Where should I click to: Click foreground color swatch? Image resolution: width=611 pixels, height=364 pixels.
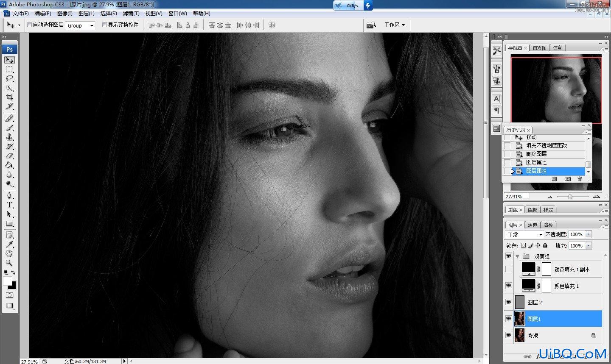pyautogui.click(x=7, y=281)
